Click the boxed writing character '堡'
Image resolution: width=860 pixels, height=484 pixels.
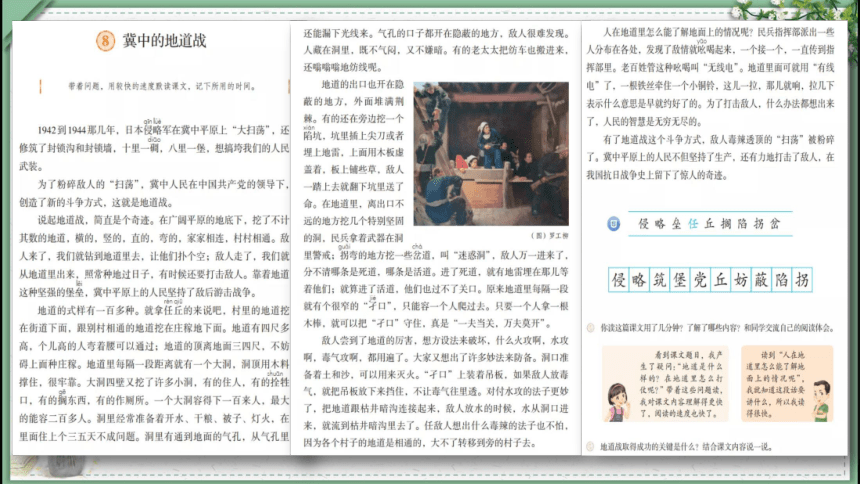click(x=680, y=280)
